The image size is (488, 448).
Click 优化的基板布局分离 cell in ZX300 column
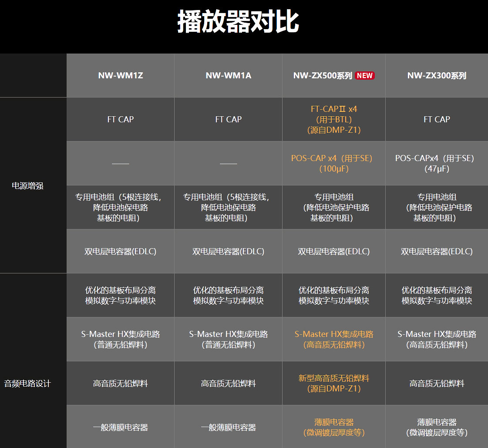436,295
